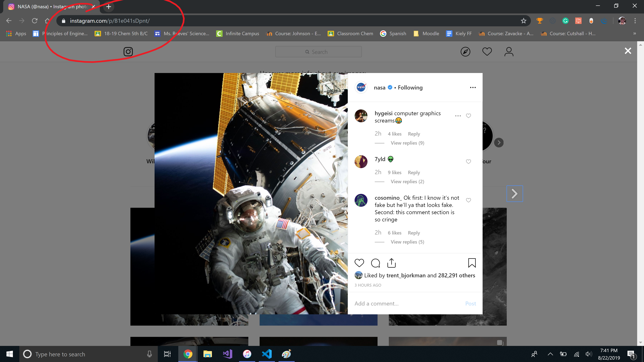Open the Moodle bookmark

click(x=426, y=33)
